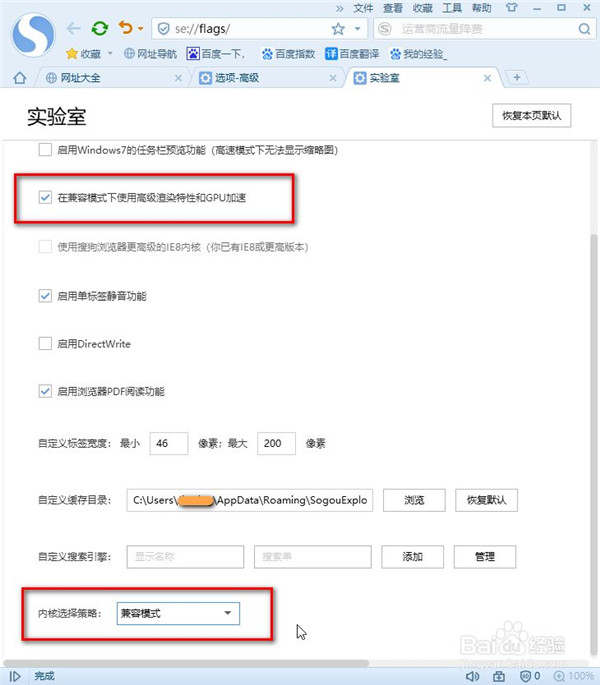Click the orange undo/restore page icon
This screenshot has width=600, height=685.
pos(125,29)
